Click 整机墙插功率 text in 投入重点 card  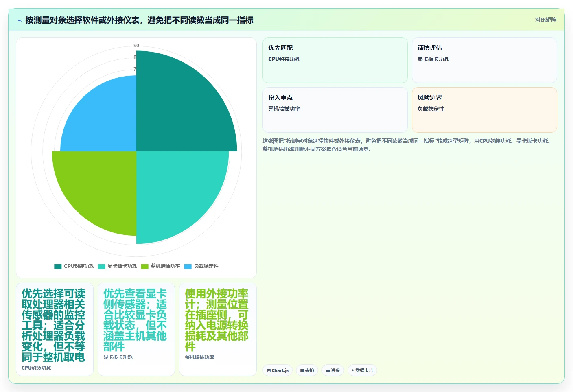(x=284, y=109)
